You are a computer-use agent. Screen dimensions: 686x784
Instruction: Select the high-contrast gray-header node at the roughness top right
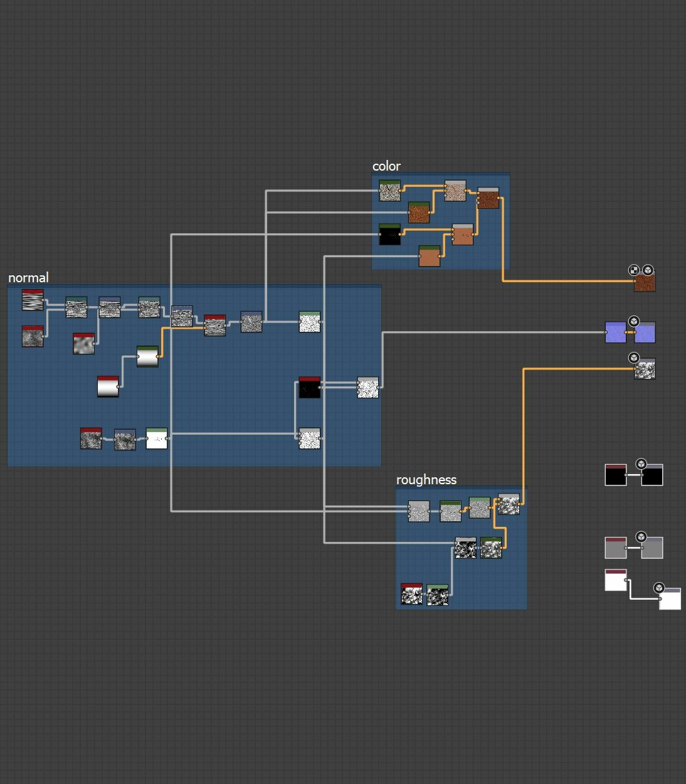[x=509, y=504]
